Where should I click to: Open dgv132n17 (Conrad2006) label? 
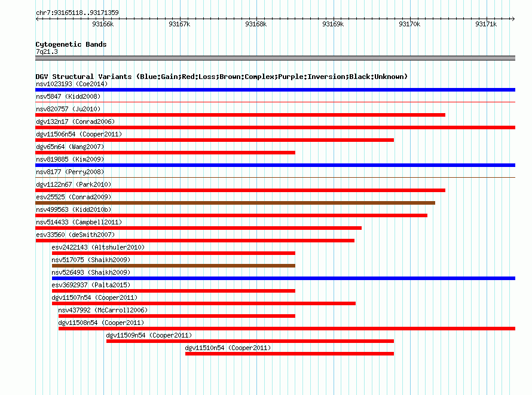(75, 121)
